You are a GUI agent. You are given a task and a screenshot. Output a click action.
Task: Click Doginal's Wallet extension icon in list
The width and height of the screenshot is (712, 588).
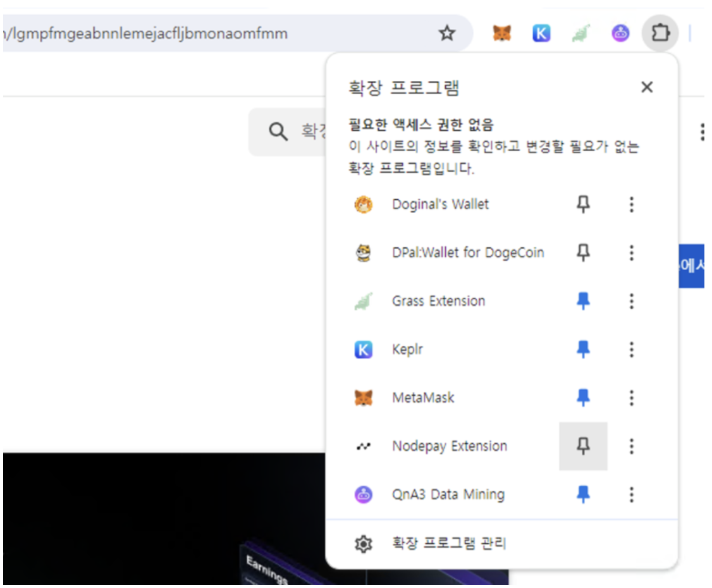363,204
